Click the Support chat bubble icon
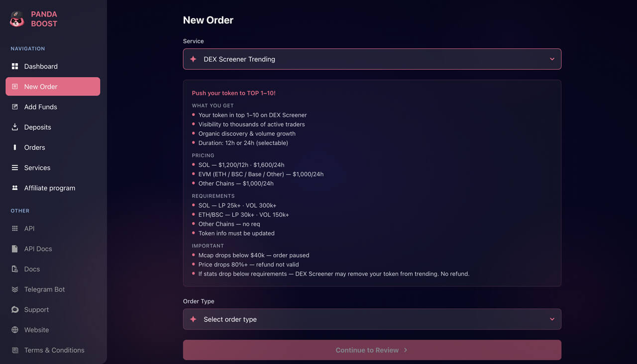The image size is (637, 364). pos(15,309)
